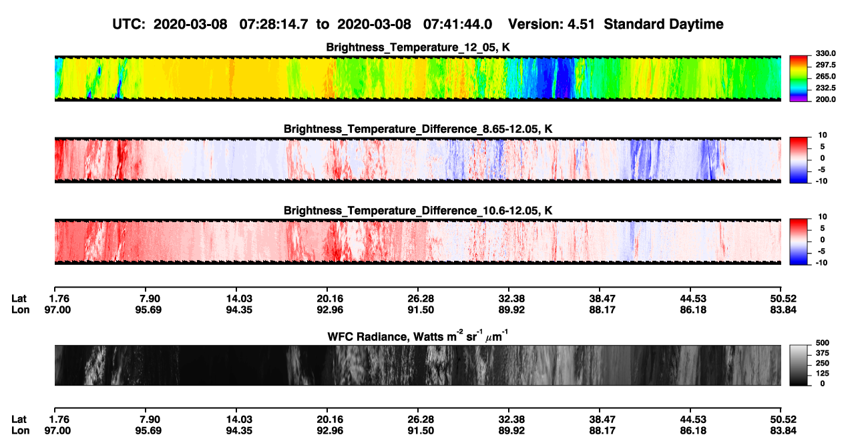
Task: Click the Brightness_Temperature_12_05 image strip
Action: point(418,79)
